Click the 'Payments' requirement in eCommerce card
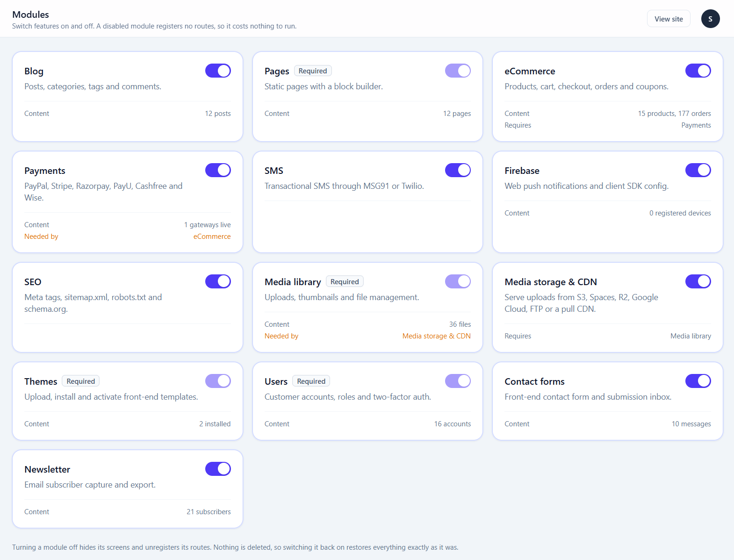The width and height of the screenshot is (734, 560). pyautogui.click(x=696, y=125)
